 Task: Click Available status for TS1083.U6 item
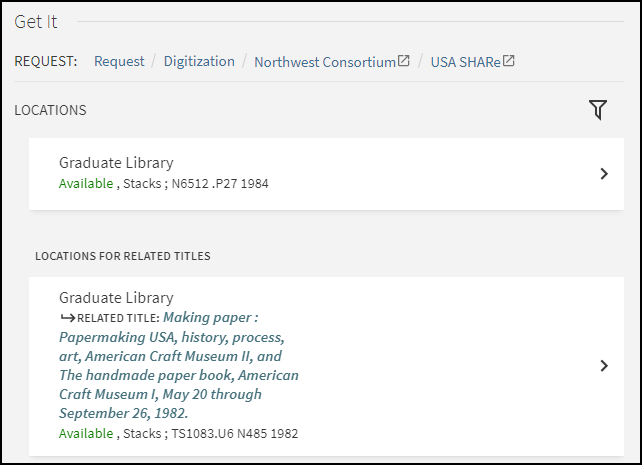(86, 434)
